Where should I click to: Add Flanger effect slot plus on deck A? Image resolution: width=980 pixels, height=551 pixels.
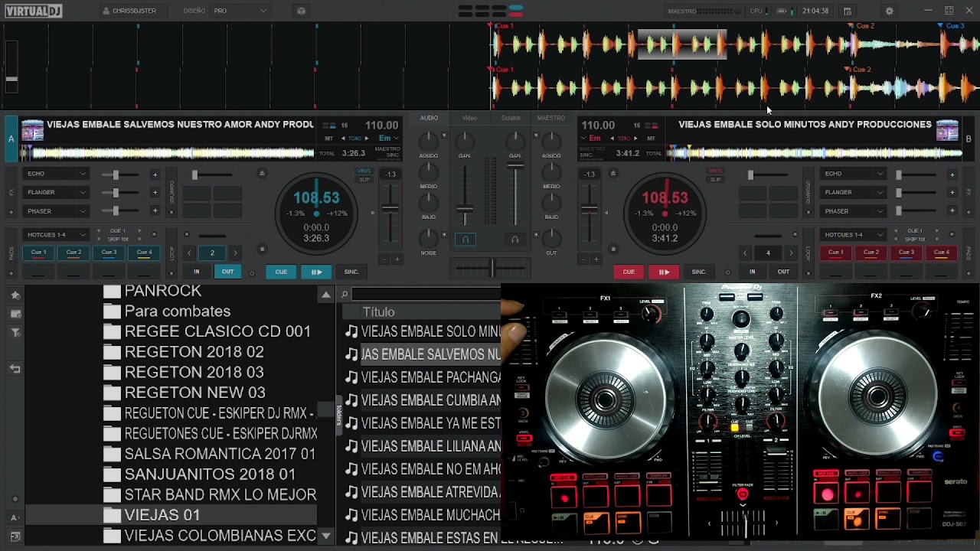point(155,193)
